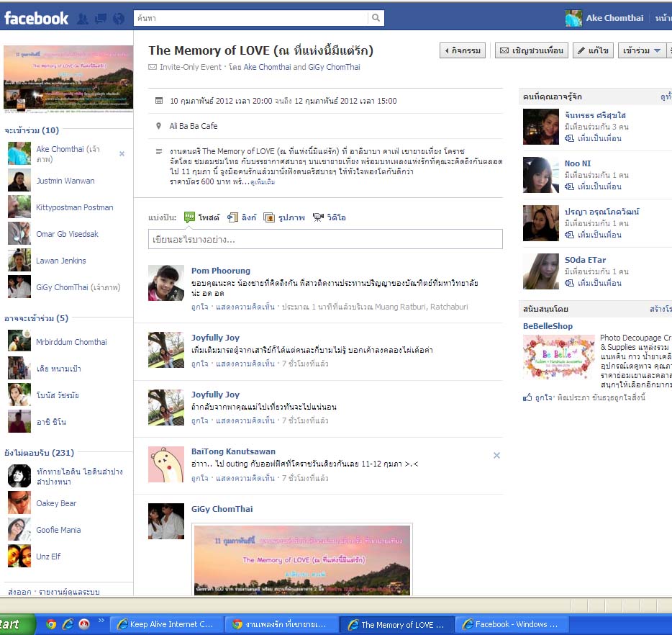
Task: Click the ส่งออก export link
Action: point(19,592)
